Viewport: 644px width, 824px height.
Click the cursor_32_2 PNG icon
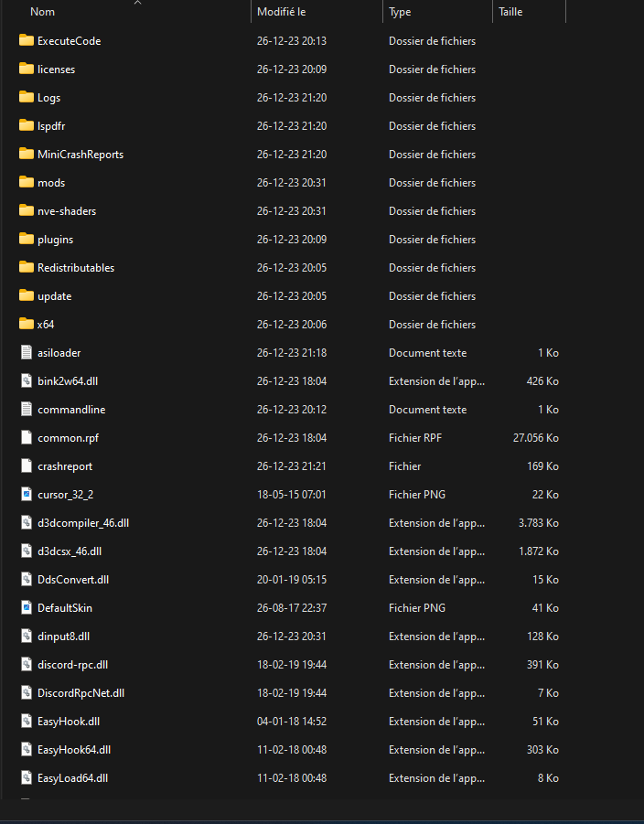[27, 495]
